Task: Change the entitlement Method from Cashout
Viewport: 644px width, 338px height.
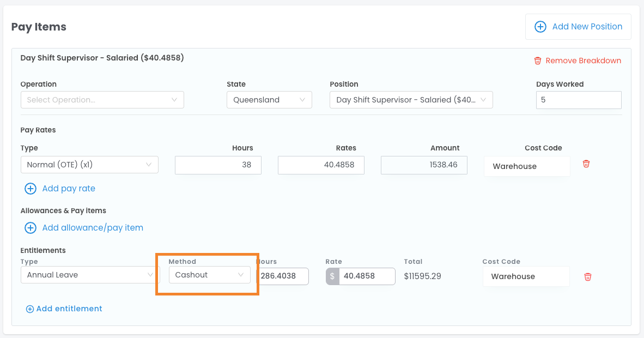Action: pyautogui.click(x=209, y=275)
